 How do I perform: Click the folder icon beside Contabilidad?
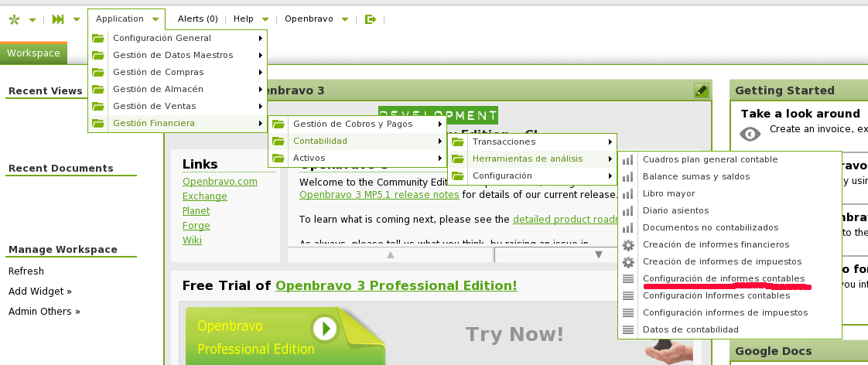(x=279, y=141)
